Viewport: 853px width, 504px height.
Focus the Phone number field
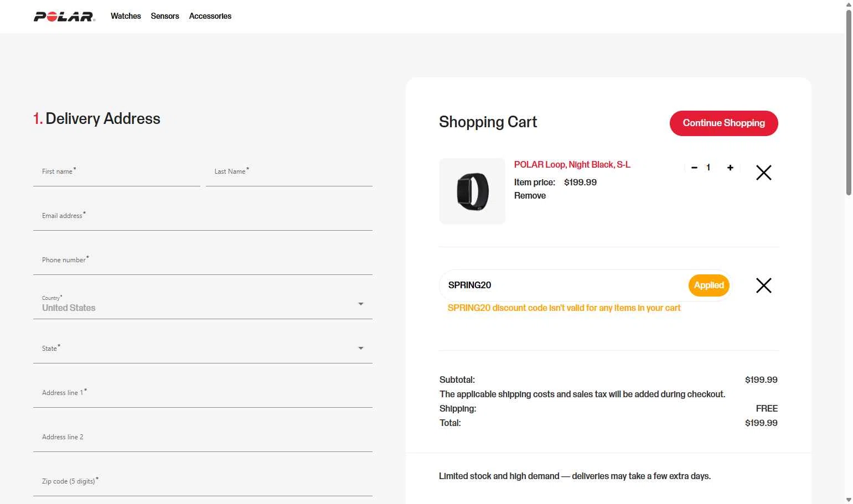(203, 260)
